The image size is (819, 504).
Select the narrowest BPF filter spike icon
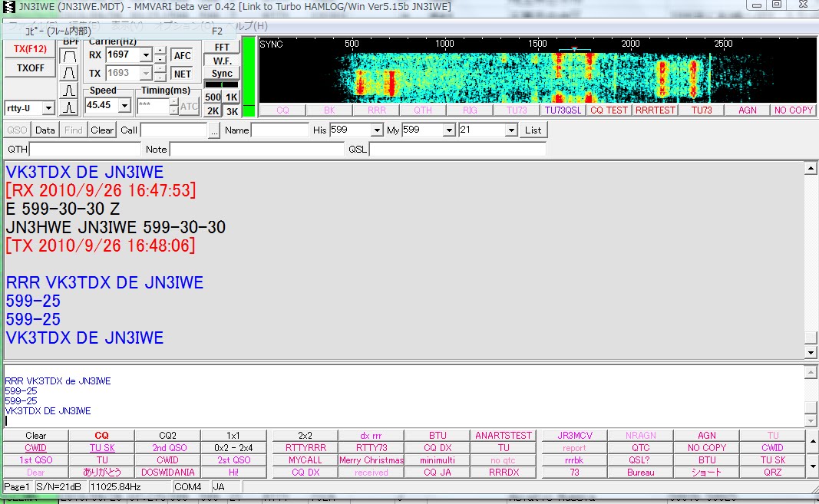pos(69,107)
